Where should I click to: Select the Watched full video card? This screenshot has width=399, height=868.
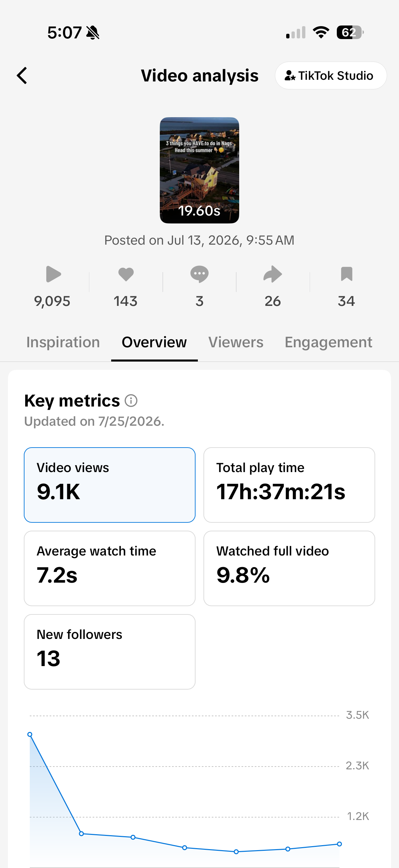[289, 568]
